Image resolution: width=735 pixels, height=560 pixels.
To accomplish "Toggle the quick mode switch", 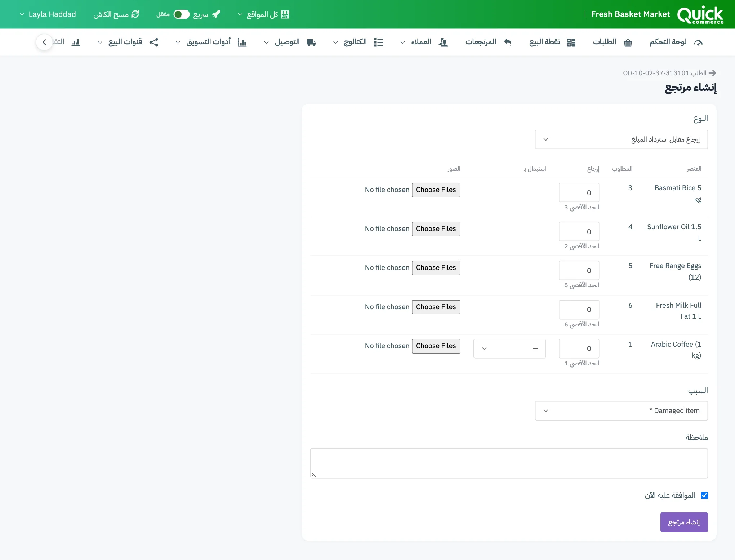I will pyautogui.click(x=181, y=14).
